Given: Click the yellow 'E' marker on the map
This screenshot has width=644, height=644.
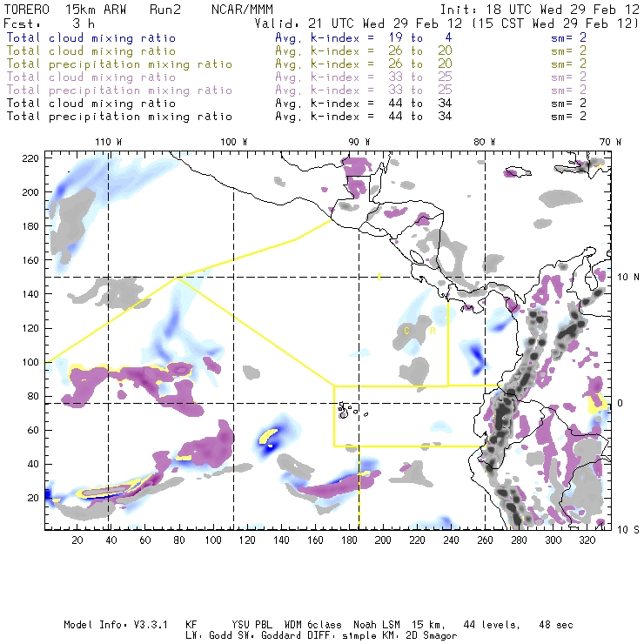Looking at the screenshot, I should pyautogui.click(x=380, y=278).
